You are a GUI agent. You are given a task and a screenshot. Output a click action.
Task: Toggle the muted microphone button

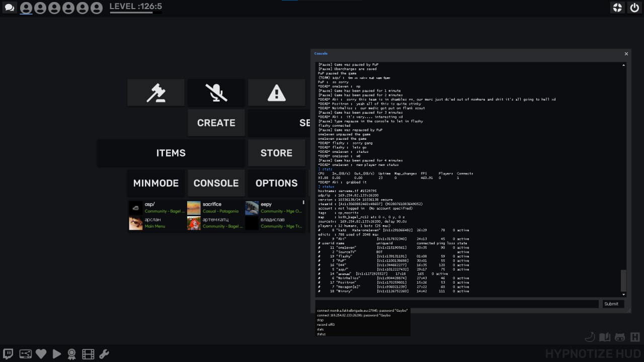(216, 93)
